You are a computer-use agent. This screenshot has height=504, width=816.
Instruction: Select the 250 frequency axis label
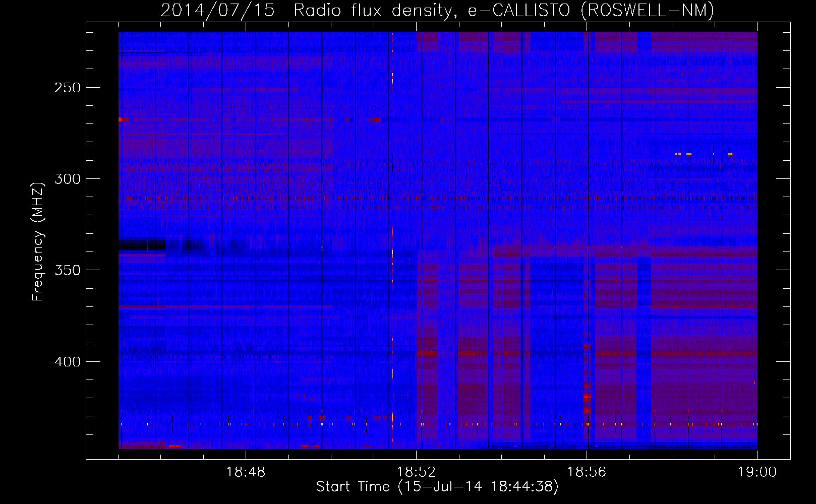(x=68, y=88)
